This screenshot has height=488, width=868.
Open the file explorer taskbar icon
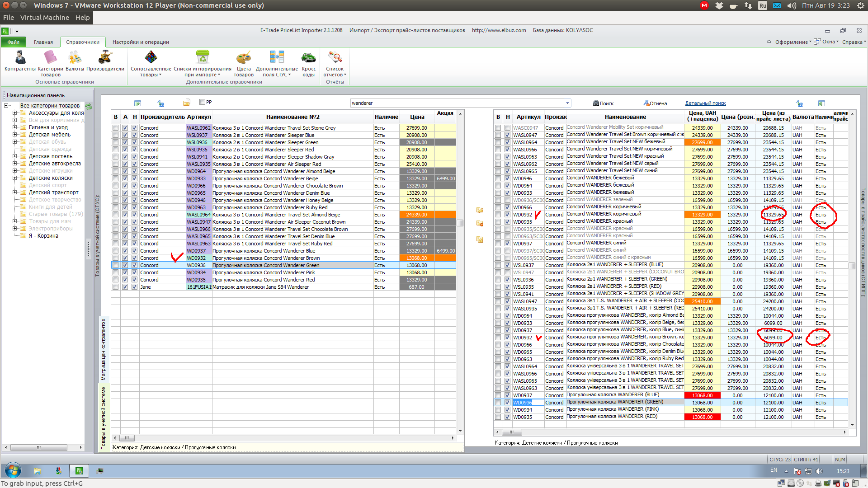point(37,471)
